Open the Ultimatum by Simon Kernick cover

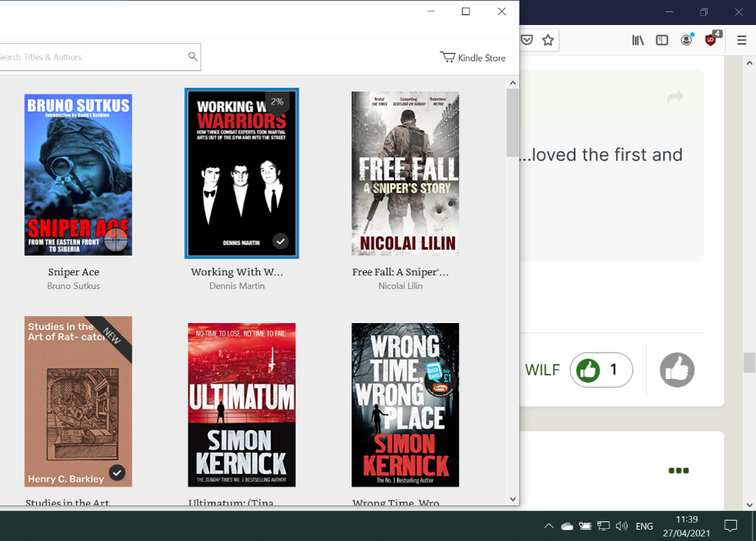(x=242, y=405)
